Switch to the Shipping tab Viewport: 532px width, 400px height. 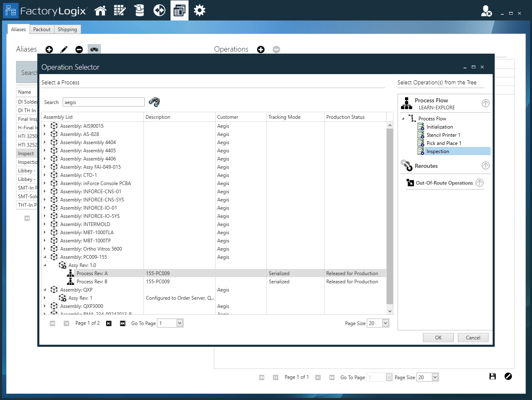67,29
